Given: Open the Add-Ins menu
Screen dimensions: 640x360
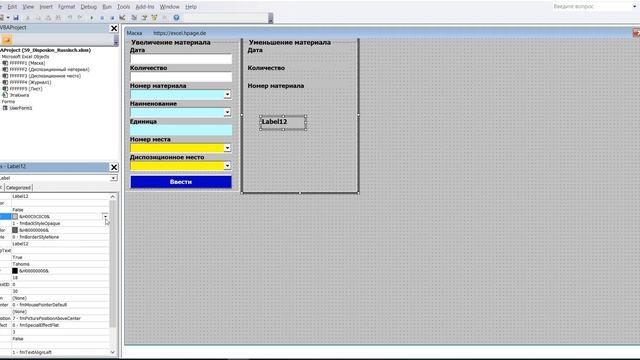Looking at the screenshot, I should click(x=145, y=7).
